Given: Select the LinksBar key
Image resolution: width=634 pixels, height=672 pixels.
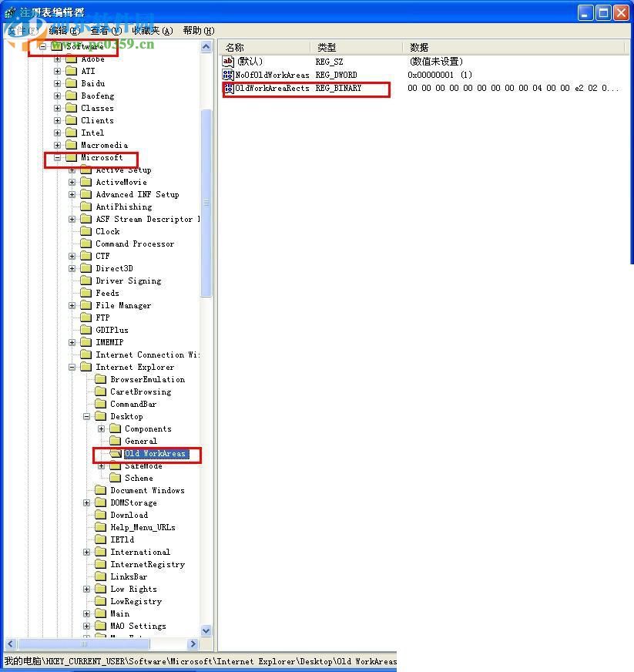Looking at the screenshot, I should [129, 577].
